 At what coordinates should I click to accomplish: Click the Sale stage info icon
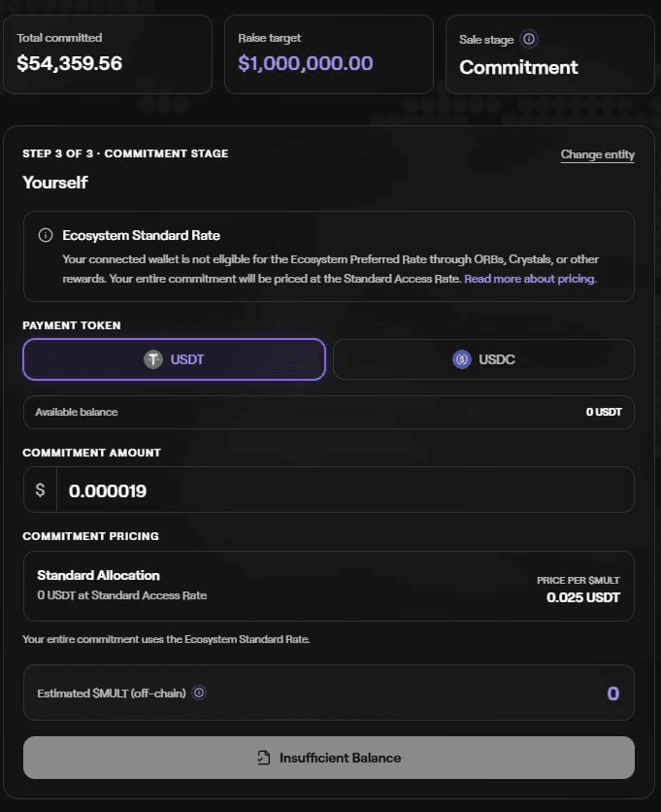[x=528, y=39]
